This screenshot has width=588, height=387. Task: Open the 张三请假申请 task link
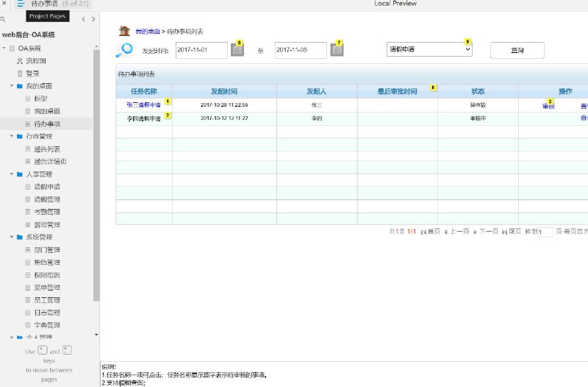pyautogui.click(x=143, y=105)
